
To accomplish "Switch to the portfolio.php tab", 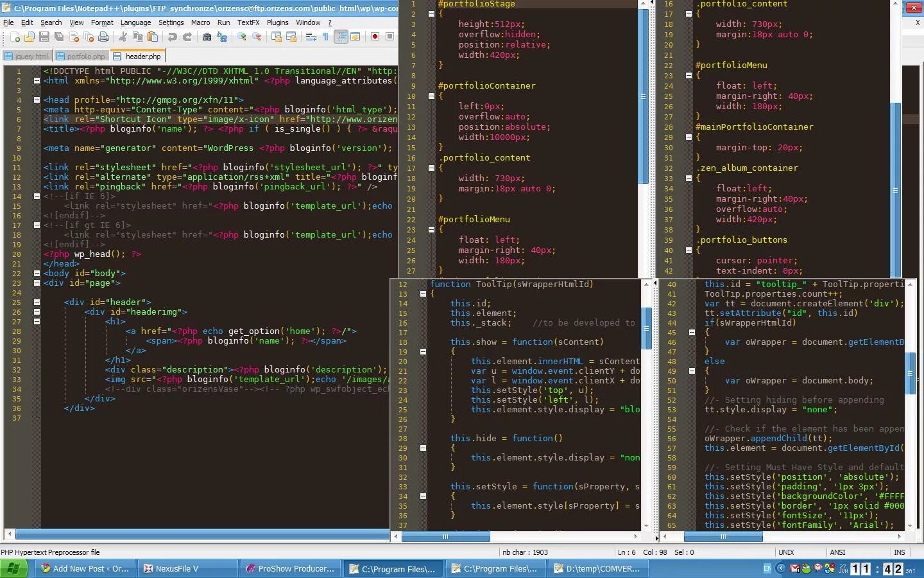I will pyautogui.click(x=81, y=57).
